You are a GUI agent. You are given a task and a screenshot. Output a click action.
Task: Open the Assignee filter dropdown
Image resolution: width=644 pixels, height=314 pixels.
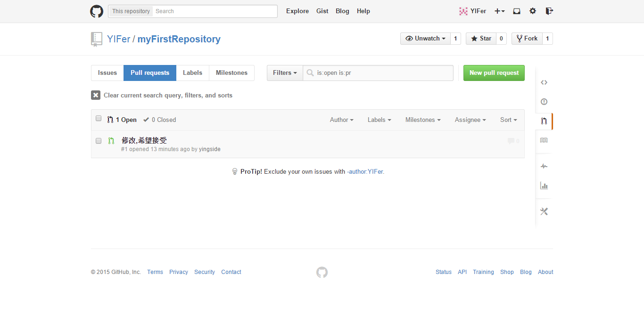tap(471, 120)
